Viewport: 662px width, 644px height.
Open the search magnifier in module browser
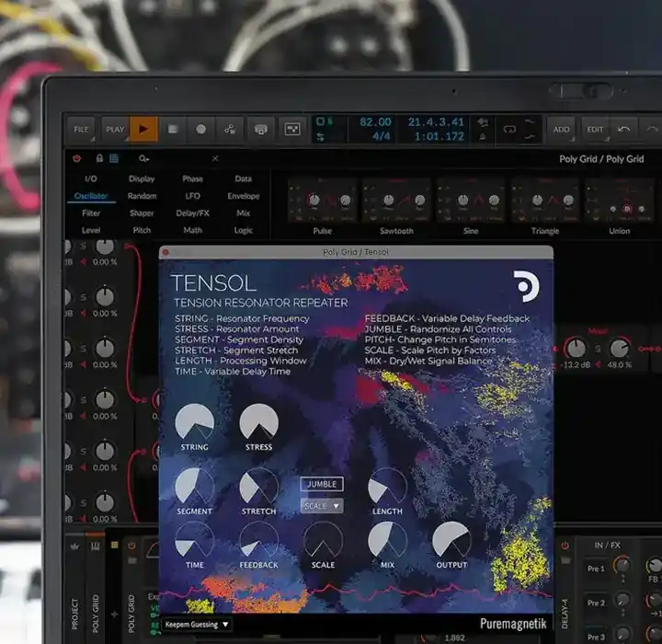coord(143,158)
